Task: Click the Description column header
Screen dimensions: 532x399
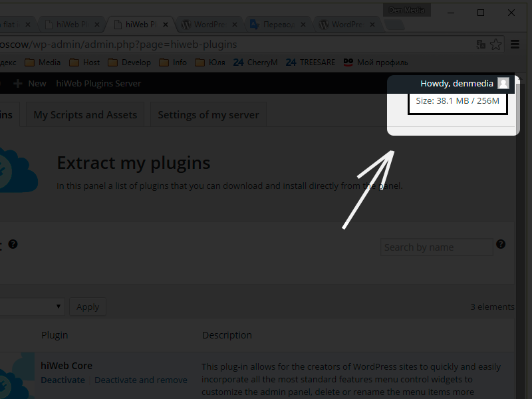Action: [227, 335]
